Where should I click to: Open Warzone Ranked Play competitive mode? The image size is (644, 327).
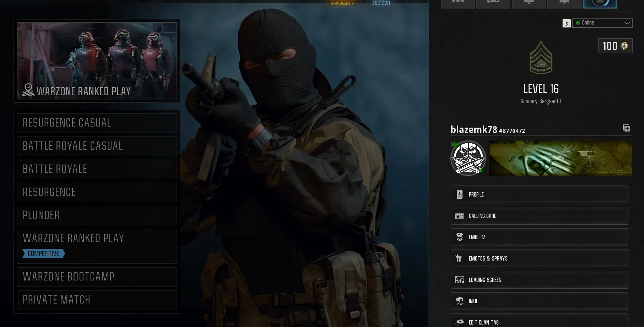tap(97, 246)
